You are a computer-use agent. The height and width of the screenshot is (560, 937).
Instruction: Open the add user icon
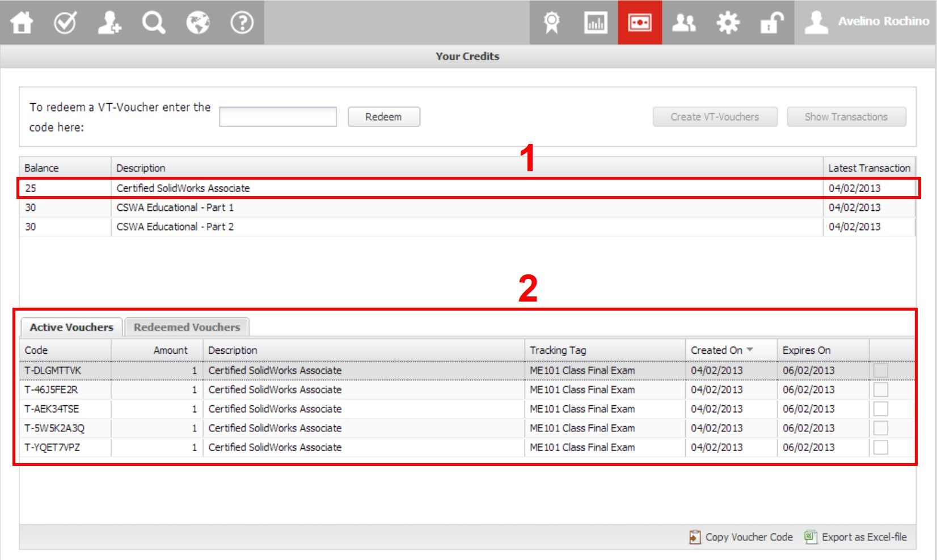pyautogui.click(x=109, y=23)
